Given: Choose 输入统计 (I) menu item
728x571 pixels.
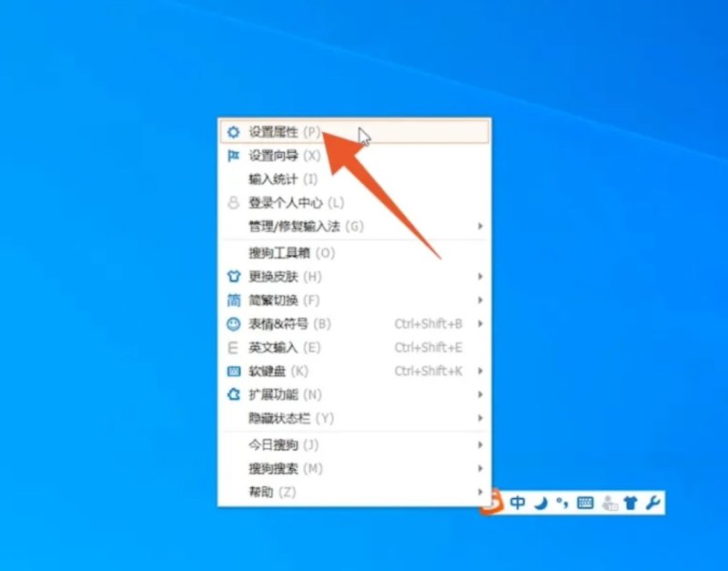Looking at the screenshot, I should point(354,179).
